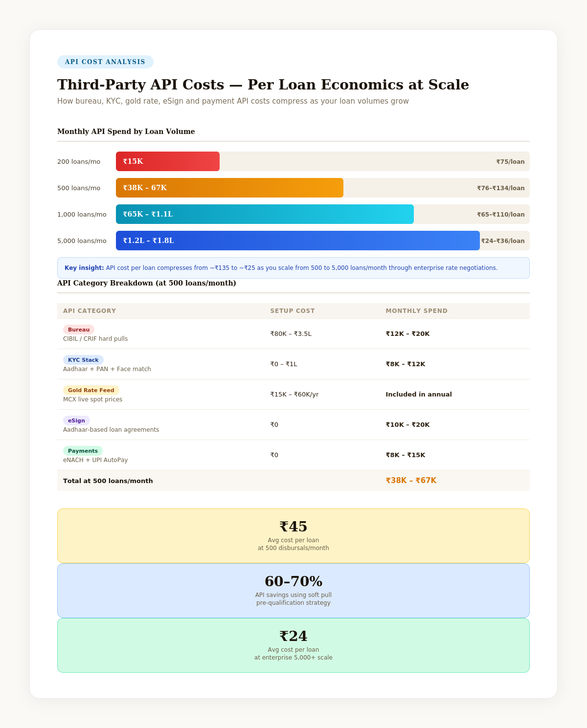Click the eSign row ₹0 setup cost
587x728 pixels.
[274, 425]
